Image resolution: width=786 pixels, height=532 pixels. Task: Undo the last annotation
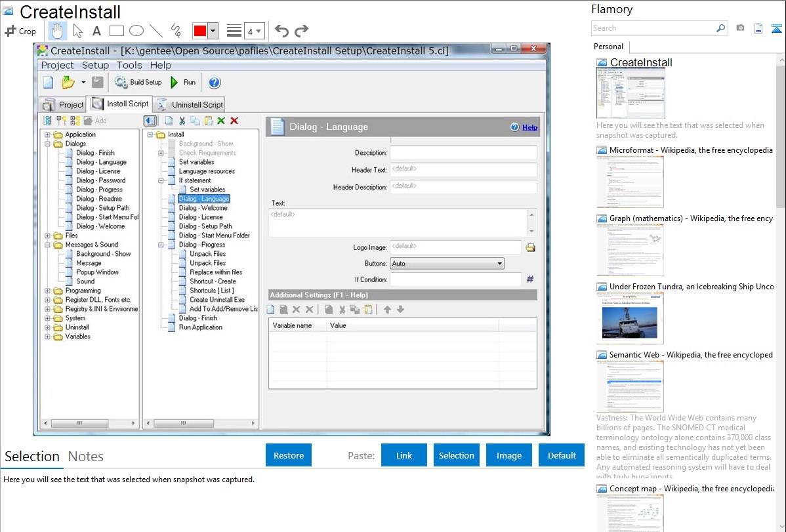coord(281,31)
